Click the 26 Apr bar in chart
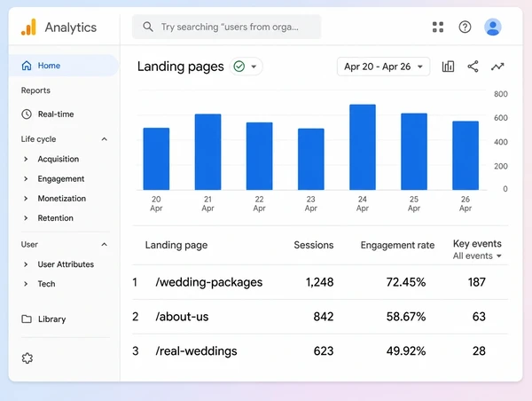The height and width of the screenshot is (401, 532). pyautogui.click(x=465, y=155)
